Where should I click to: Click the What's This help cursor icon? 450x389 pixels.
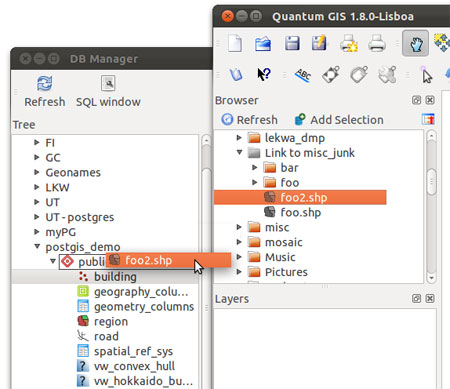(x=264, y=74)
